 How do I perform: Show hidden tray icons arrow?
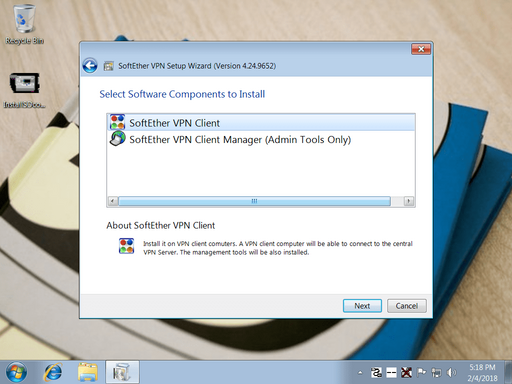point(360,373)
